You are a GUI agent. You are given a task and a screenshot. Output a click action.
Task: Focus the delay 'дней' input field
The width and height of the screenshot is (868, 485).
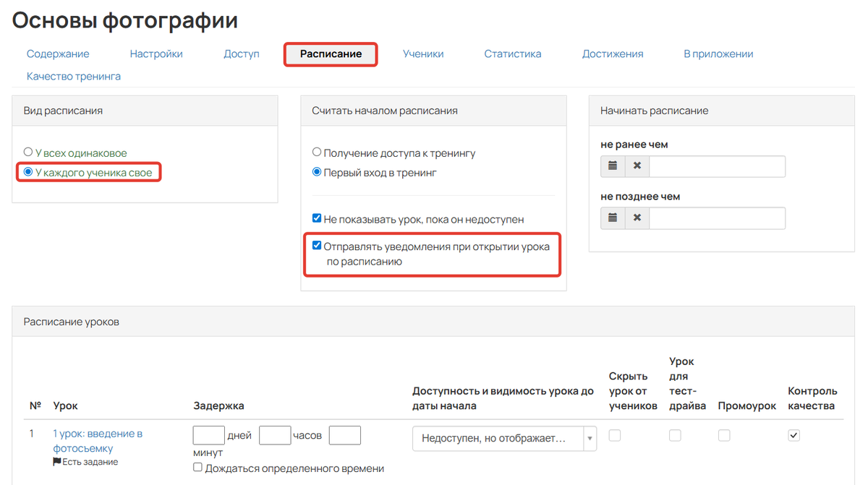point(209,435)
